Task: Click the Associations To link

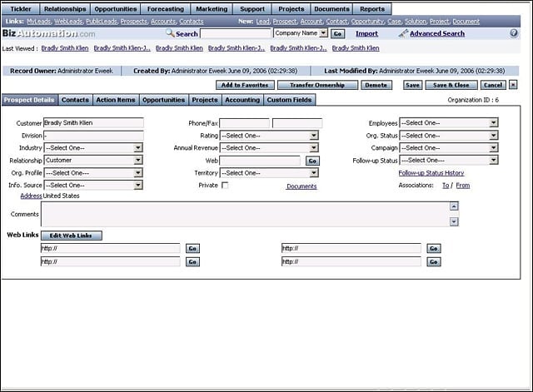Action: tap(446, 186)
